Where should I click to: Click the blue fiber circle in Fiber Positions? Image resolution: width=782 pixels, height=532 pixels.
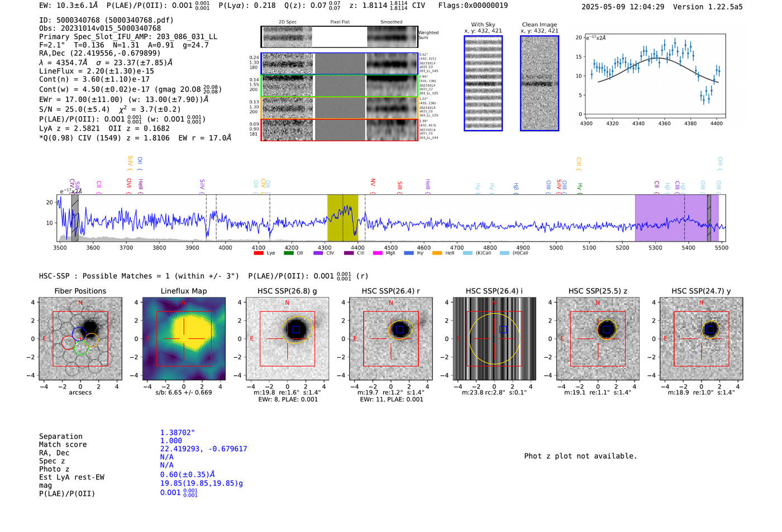click(x=78, y=334)
